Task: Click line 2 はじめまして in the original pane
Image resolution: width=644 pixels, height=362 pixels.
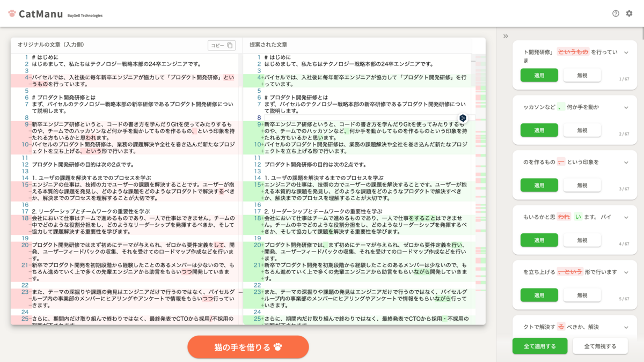Action: pos(116,64)
